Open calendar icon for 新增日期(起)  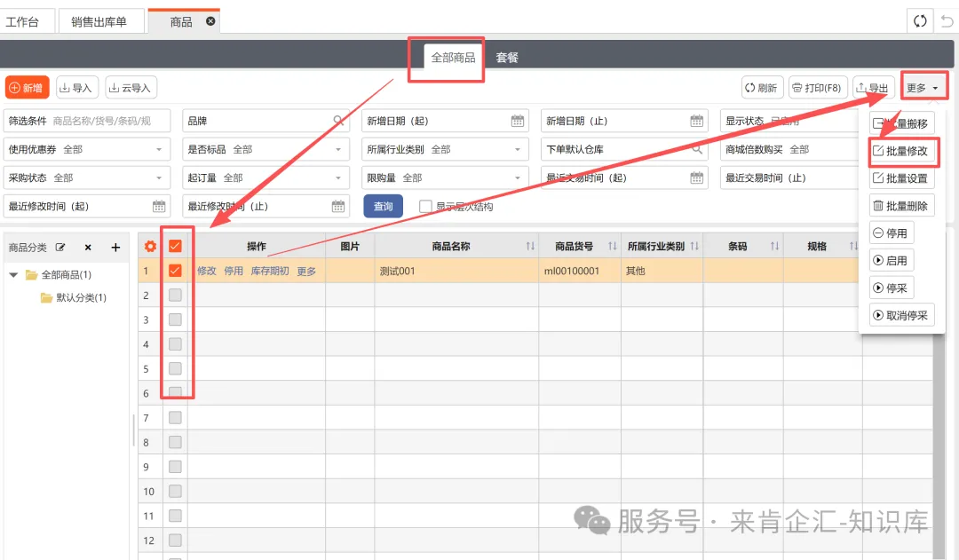tap(518, 121)
